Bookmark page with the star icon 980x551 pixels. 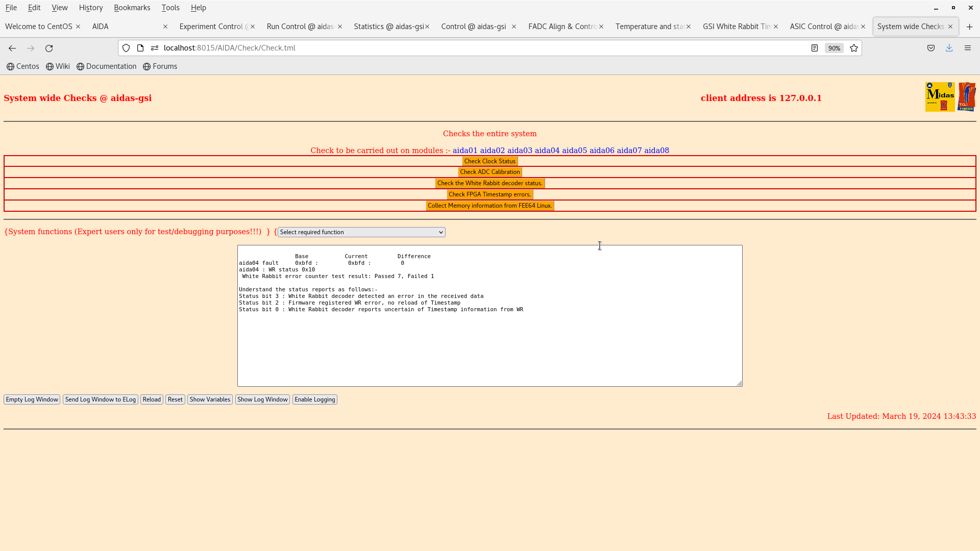coord(854,48)
